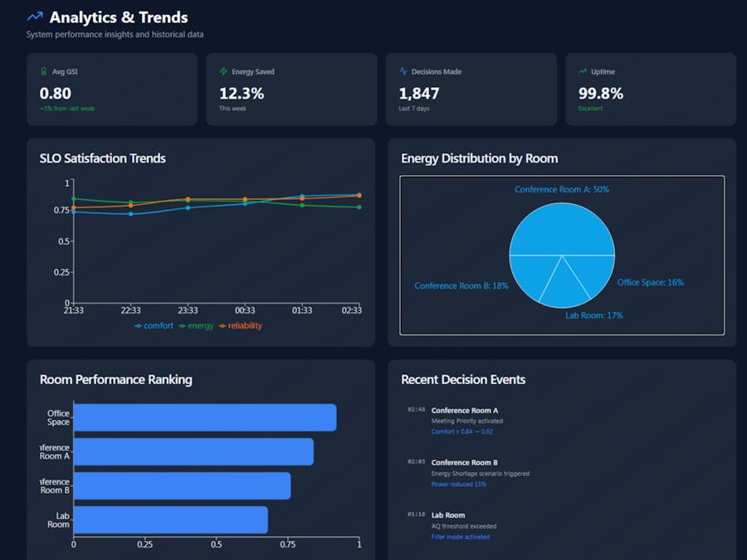
Task: Click the Excellent uptime status text
Action: click(590, 109)
